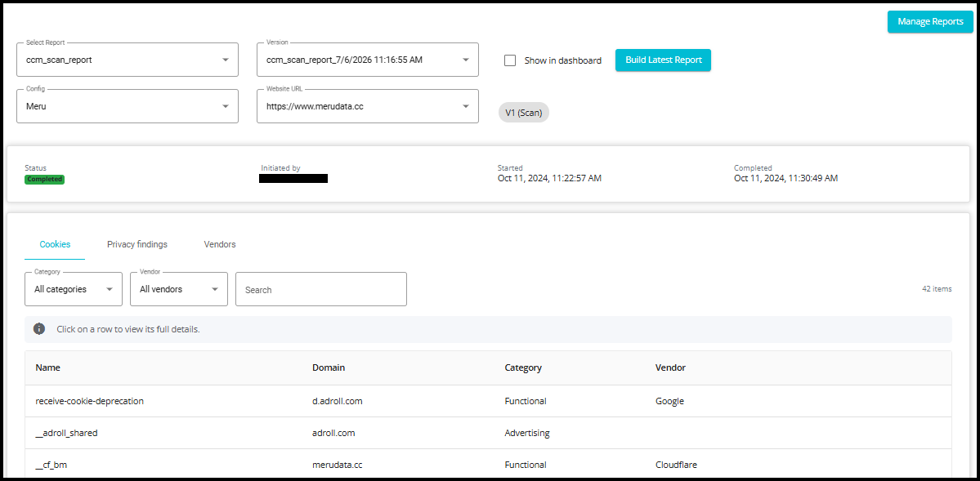Viewport: 980px width, 481px height.
Task: Click into the Search input field
Action: pos(321,289)
